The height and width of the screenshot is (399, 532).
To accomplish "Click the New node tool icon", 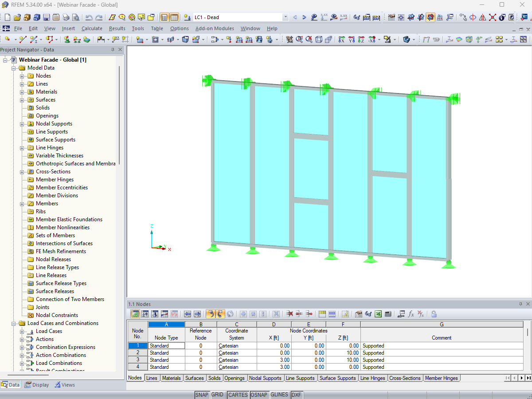I will pyautogui.click(x=7, y=39).
